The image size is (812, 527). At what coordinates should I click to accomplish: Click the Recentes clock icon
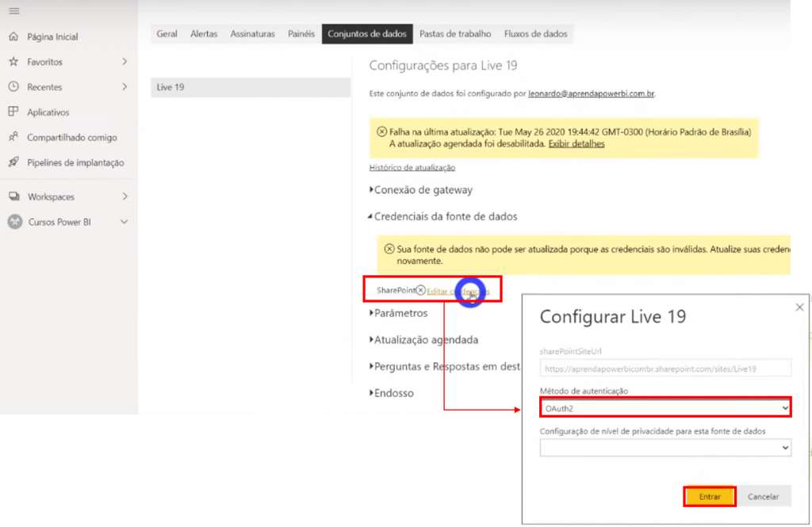pos(13,87)
